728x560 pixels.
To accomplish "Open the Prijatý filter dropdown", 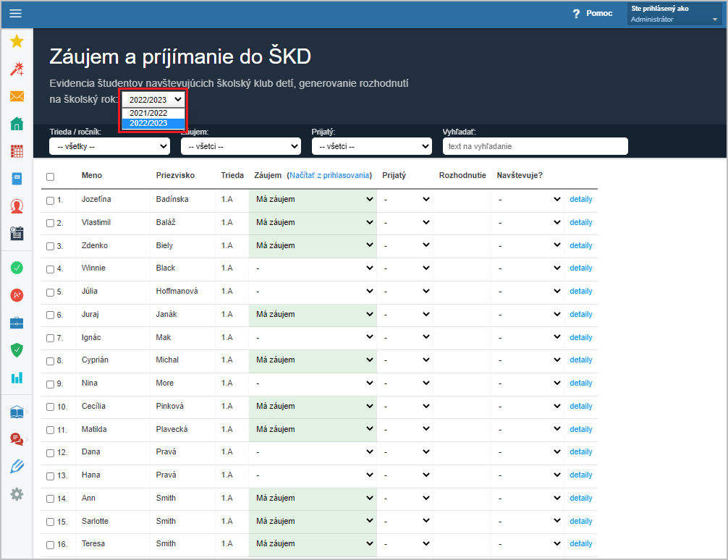I will (x=371, y=146).
